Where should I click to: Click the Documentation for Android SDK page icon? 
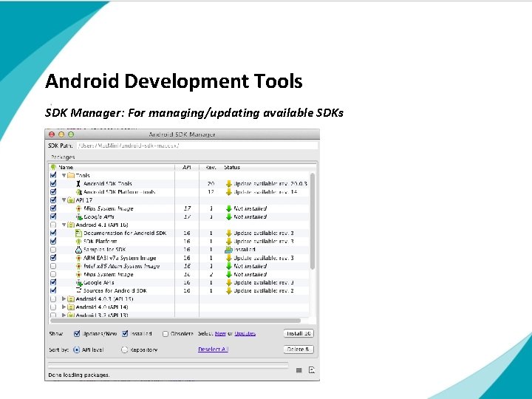click(x=78, y=233)
